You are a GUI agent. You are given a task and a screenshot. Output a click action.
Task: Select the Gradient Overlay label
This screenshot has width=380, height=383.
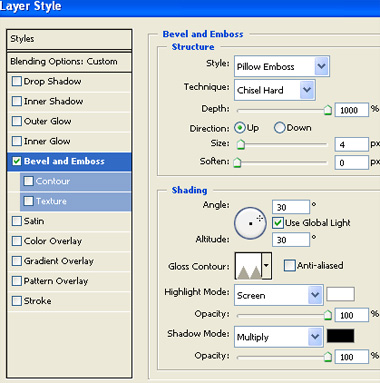click(x=59, y=261)
